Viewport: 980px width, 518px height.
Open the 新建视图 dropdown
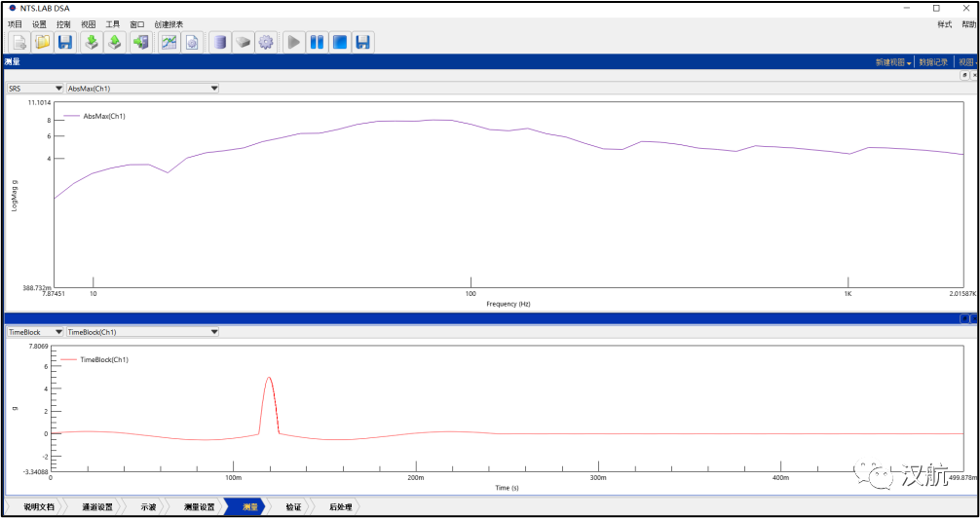[x=893, y=62]
